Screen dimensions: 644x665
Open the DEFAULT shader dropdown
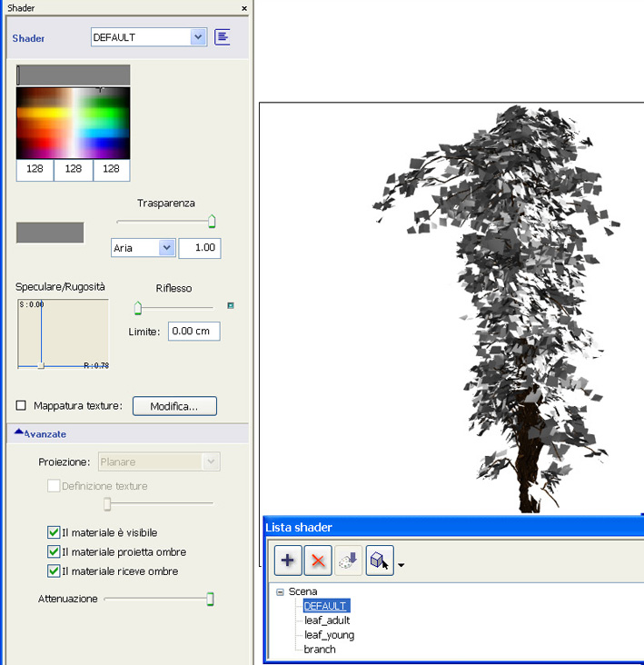(x=198, y=37)
